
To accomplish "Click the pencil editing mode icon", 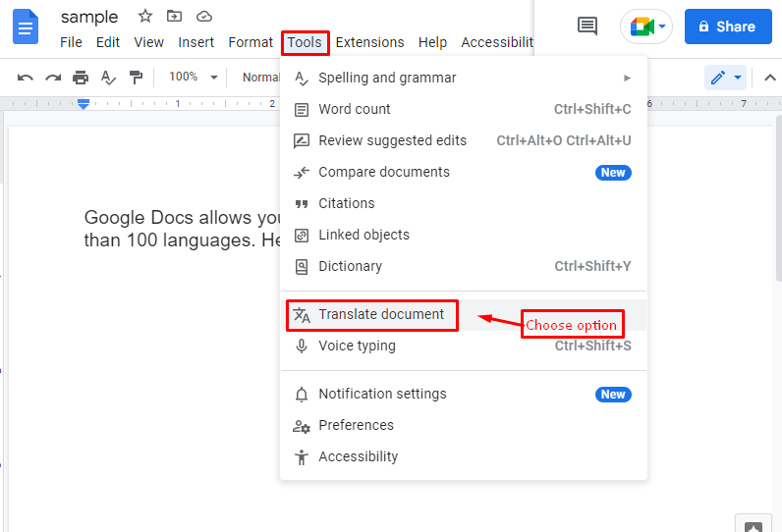I will [x=718, y=78].
